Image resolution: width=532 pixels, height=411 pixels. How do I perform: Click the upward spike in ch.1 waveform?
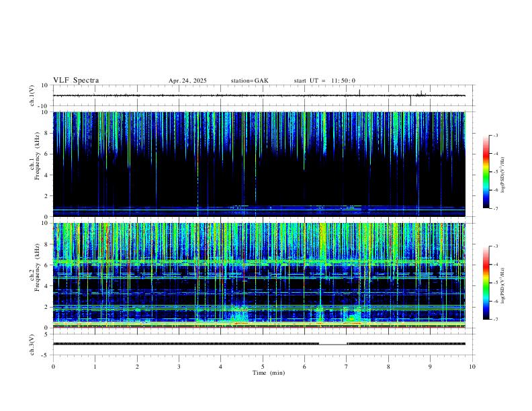click(x=359, y=92)
